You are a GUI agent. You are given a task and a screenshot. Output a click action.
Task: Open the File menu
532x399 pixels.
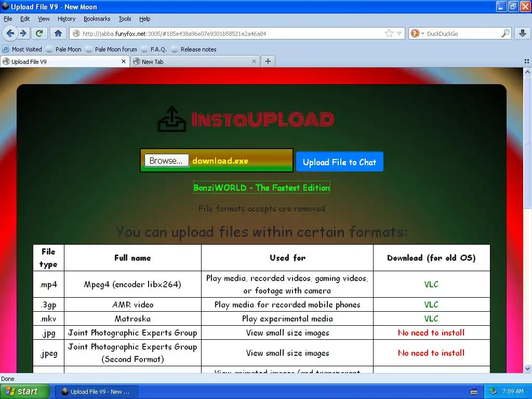tap(8, 19)
